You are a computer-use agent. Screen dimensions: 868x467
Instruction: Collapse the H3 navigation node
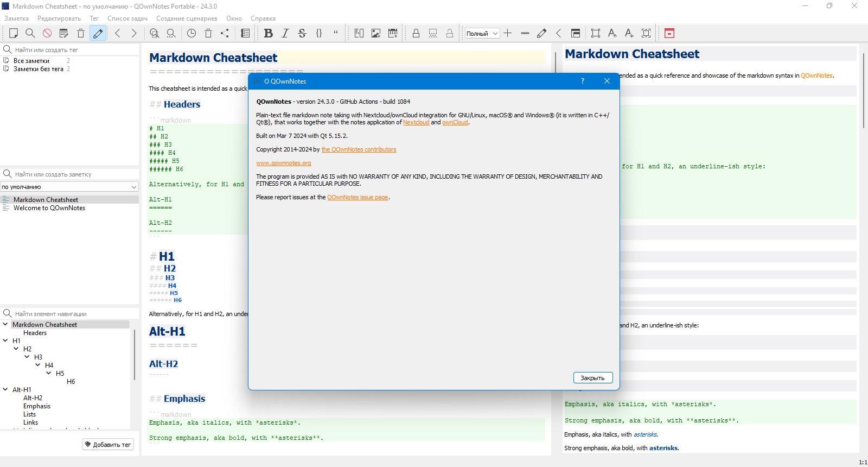point(27,357)
